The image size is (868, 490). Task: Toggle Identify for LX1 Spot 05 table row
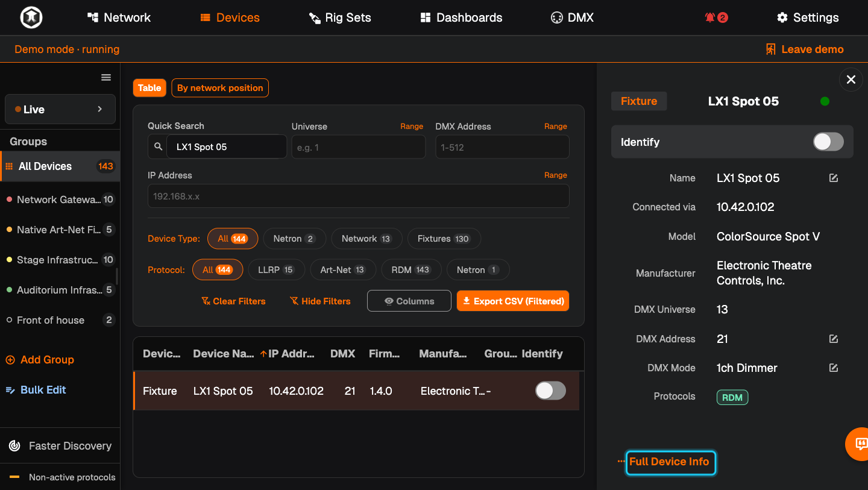coord(550,391)
